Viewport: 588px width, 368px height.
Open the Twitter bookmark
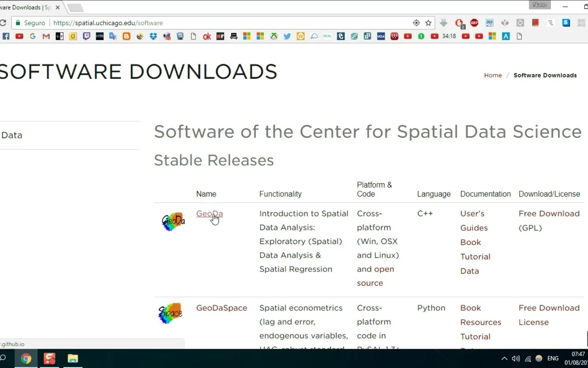tap(287, 36)
